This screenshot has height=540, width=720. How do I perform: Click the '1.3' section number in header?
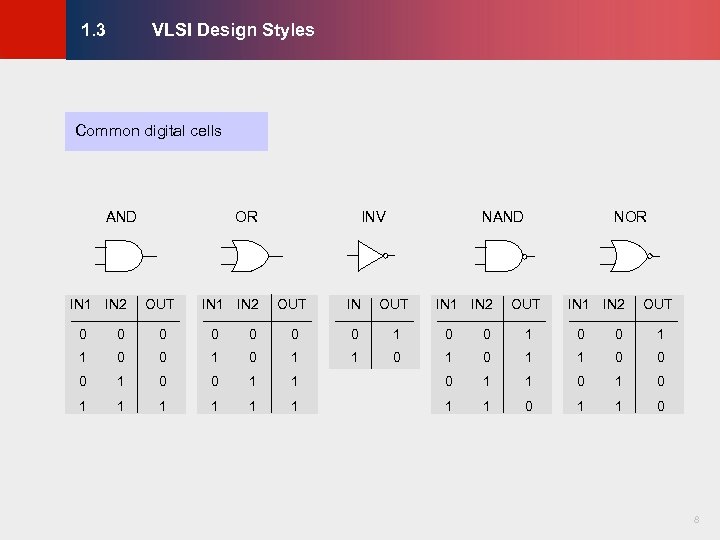tap(93, 30)
